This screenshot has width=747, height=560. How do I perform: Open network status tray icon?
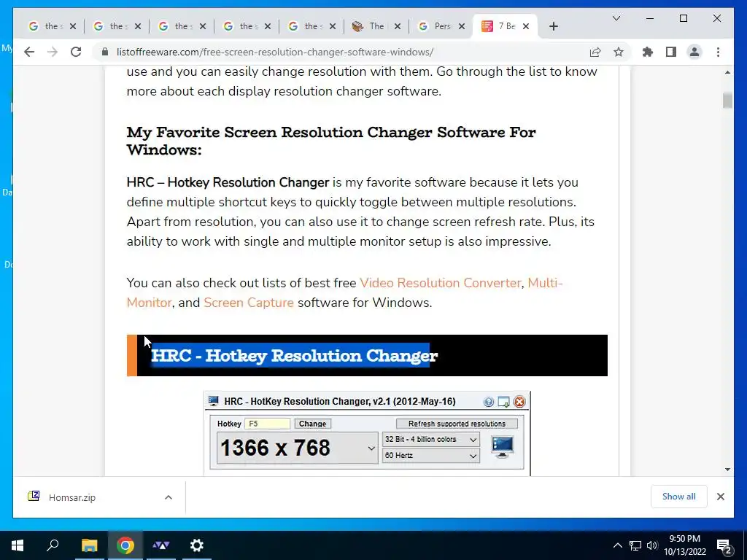pos(635,545)
